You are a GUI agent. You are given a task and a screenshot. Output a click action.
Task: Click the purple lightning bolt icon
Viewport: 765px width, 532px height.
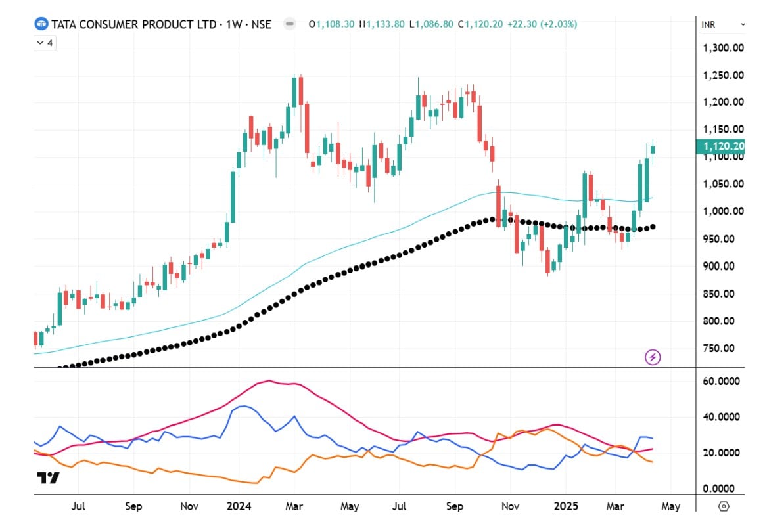tap(653, 357)
